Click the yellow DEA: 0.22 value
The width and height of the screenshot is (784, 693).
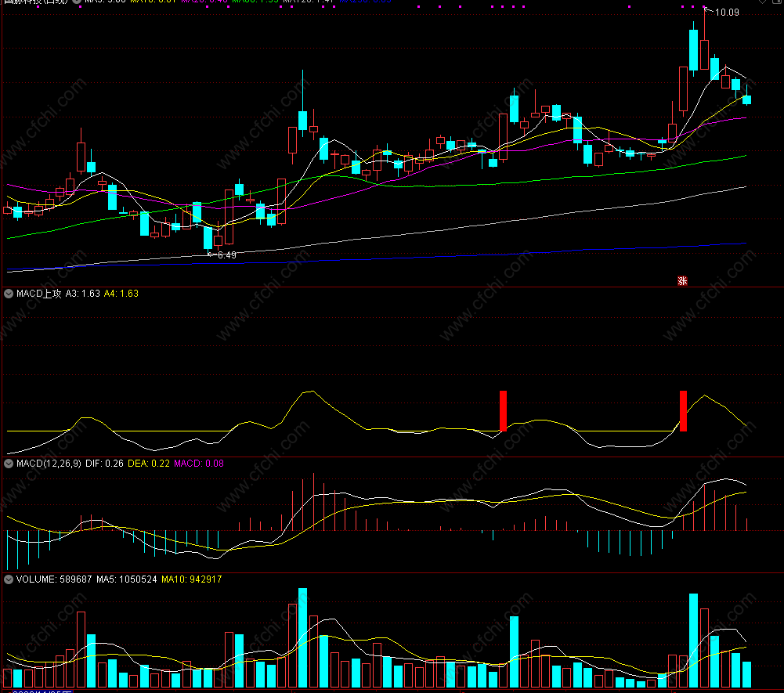coord(149,464)
